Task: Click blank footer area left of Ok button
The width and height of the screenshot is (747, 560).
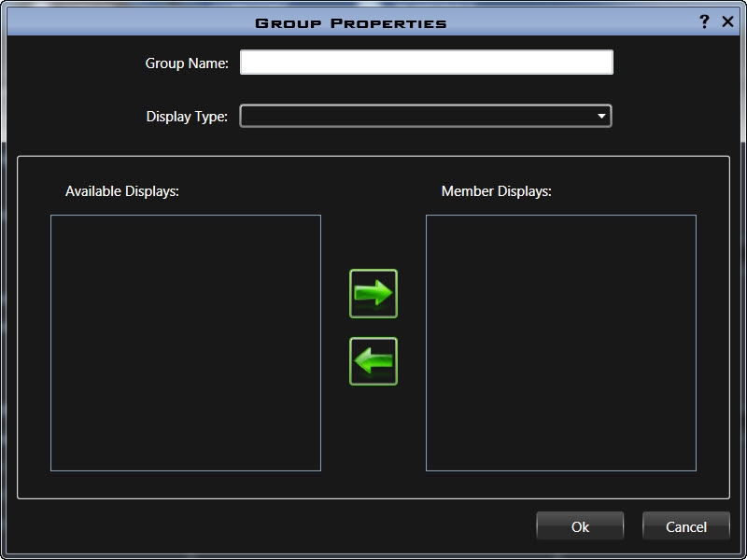Action: click(280, 527)
